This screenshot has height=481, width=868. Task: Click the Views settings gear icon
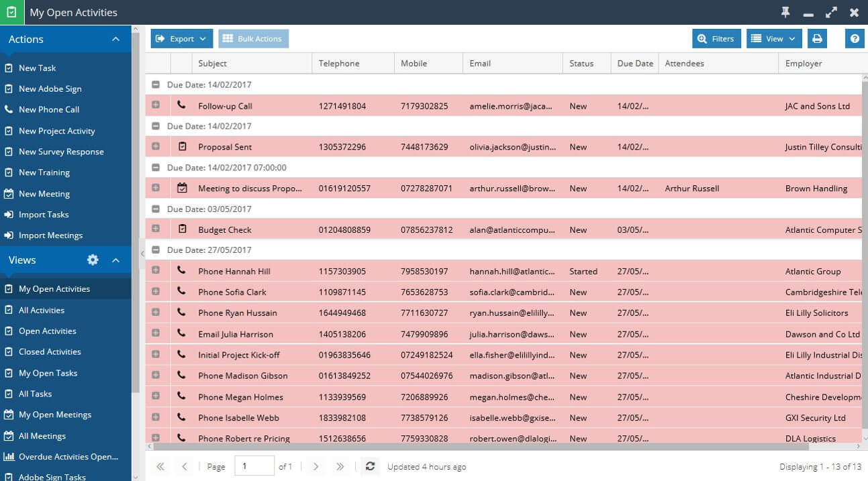pos(93,260)
